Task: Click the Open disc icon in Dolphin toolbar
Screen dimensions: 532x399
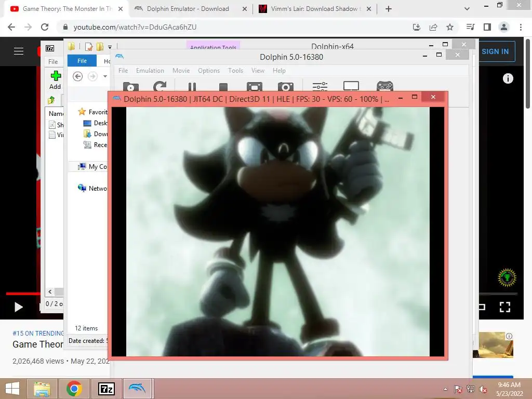Action: pos(130,87)
